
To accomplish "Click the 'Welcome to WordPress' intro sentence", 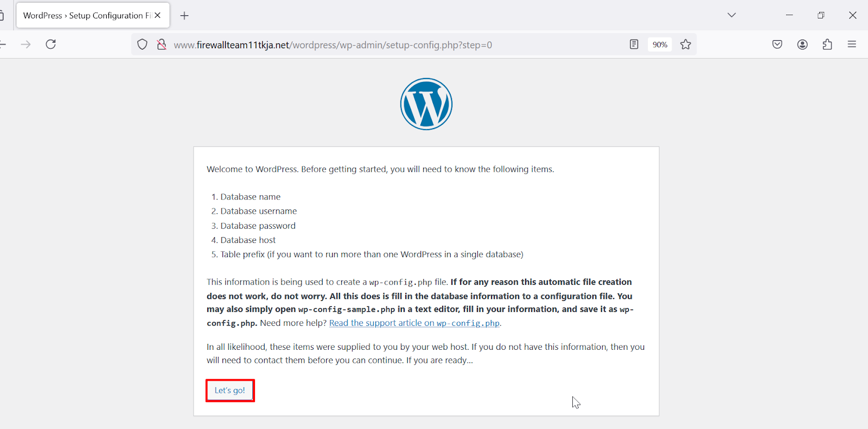I will [x=380, y=169].
